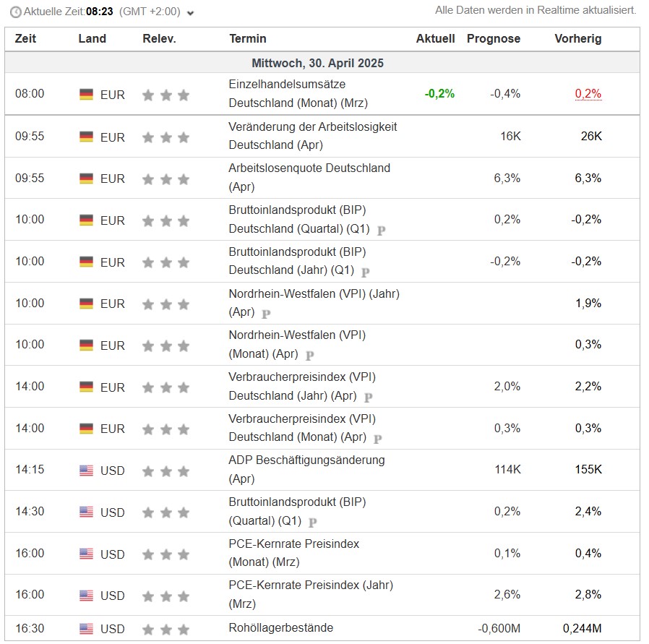Open ADP Beschäftigungsänderung (Apr) event

(306, 468)
